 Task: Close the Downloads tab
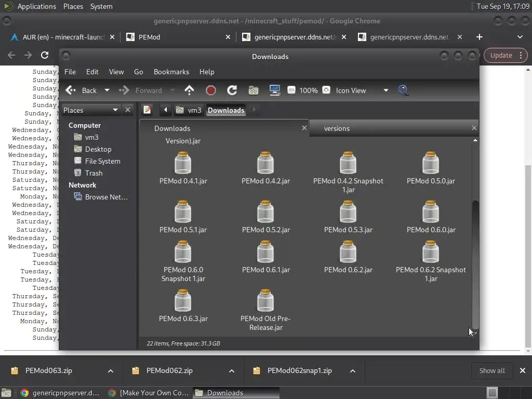(304, 128)
